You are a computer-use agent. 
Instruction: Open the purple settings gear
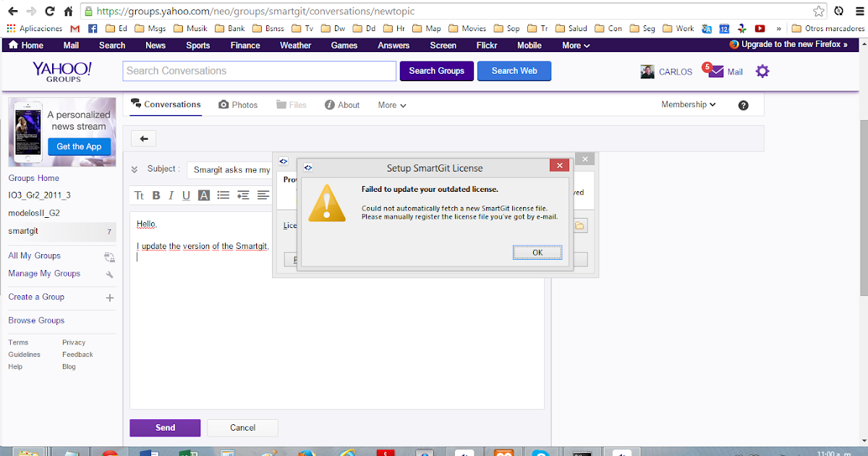pyautogui.click(x=762, y=71)
